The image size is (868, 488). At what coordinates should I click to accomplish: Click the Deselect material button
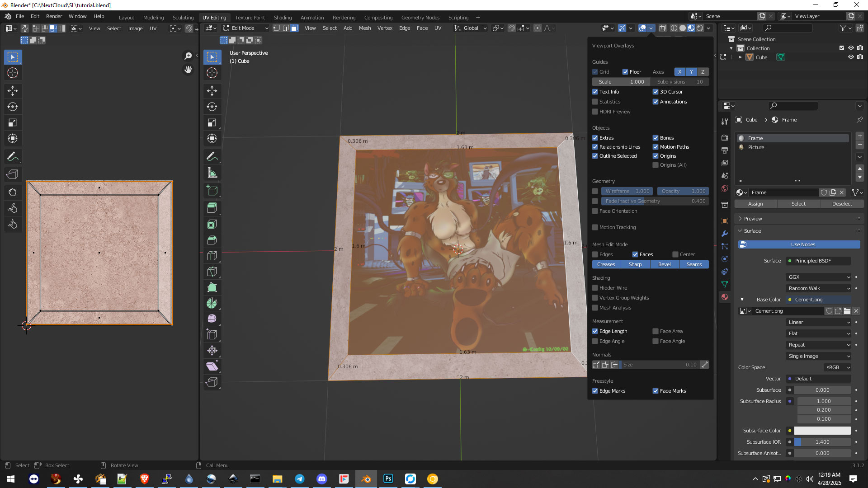842,204
